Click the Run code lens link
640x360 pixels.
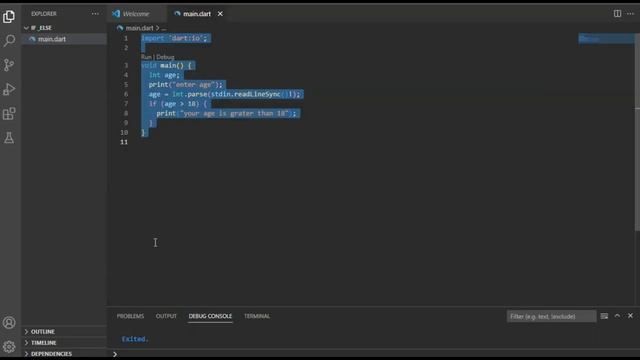pos(146,57)
